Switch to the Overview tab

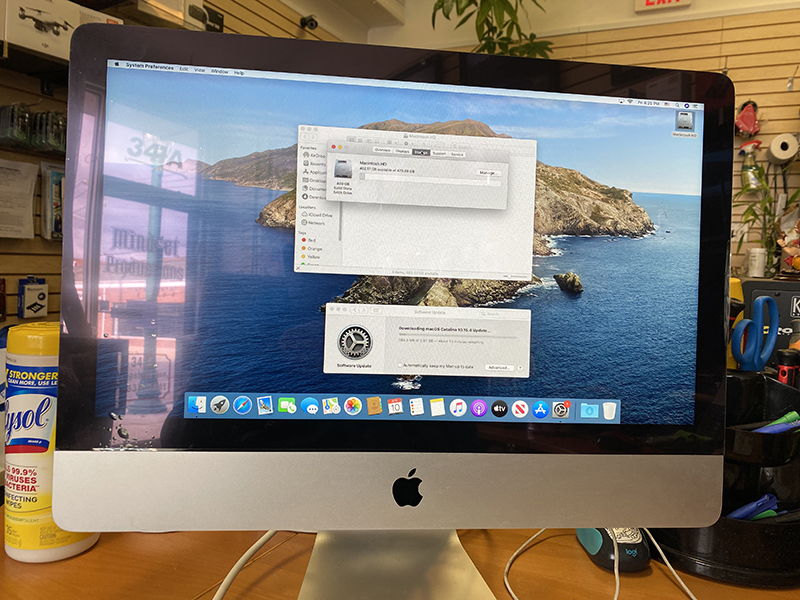tap(382, 151)
